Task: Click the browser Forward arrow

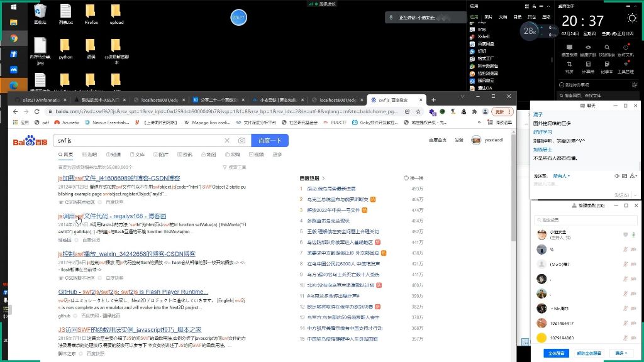Action: tap(26, 112)
